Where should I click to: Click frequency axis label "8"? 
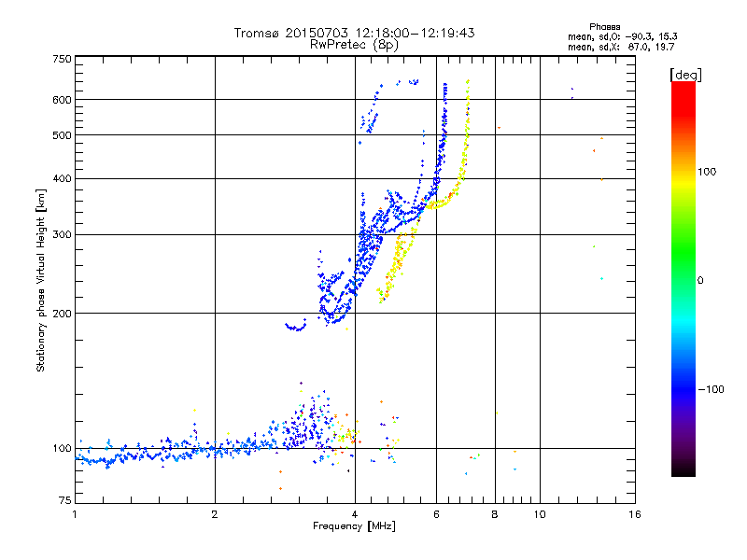[x=495, y=514]
